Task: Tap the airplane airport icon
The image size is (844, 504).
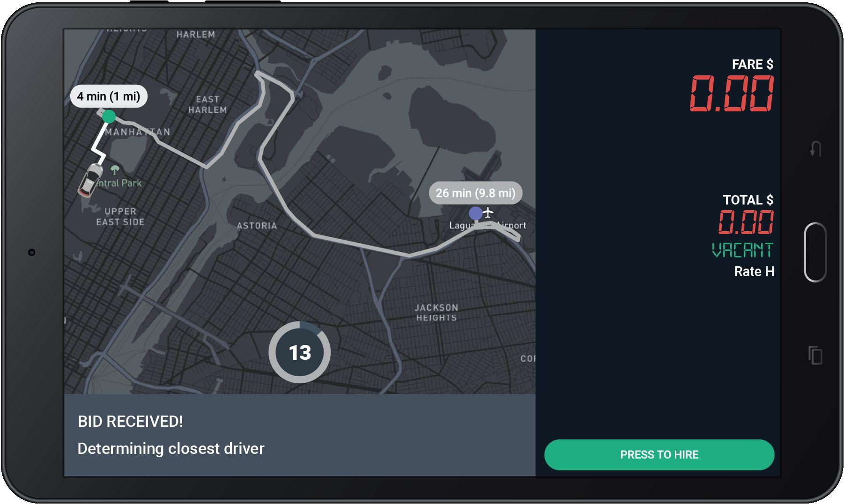Action: pyautogui.click(x=488, y=213)
